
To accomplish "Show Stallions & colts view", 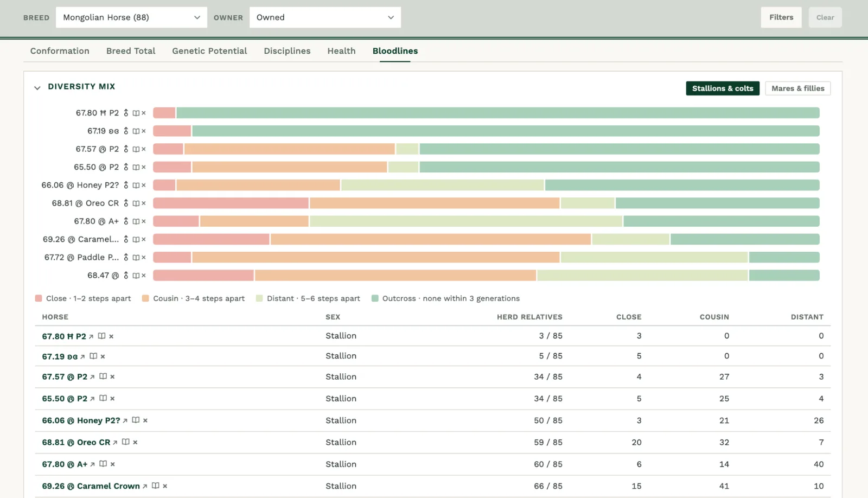I will 723,88.
